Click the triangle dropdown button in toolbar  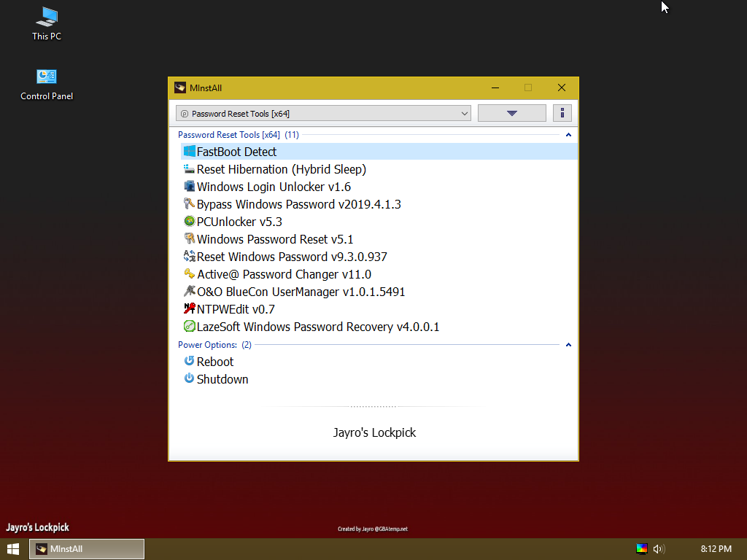point(512,113)
